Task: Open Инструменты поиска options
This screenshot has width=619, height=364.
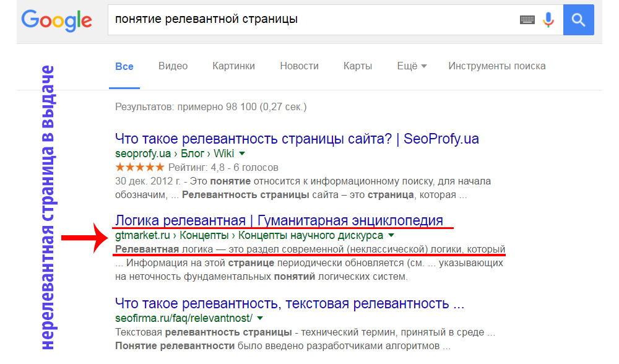Action: [x=496, y=66]
